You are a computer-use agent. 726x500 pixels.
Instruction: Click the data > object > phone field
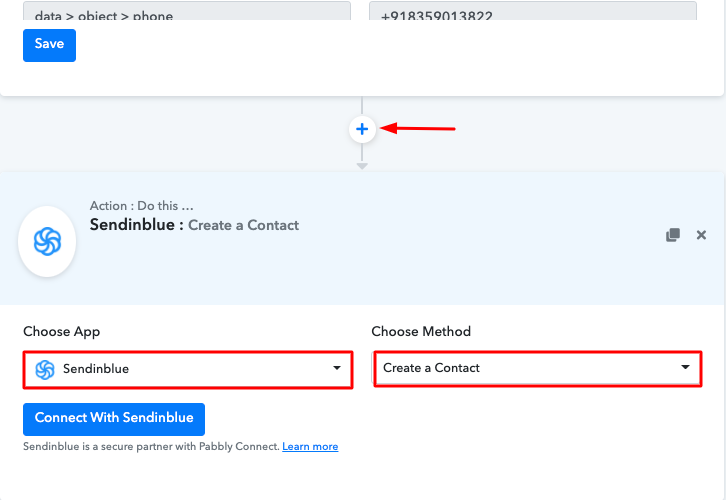coord(187,10)
